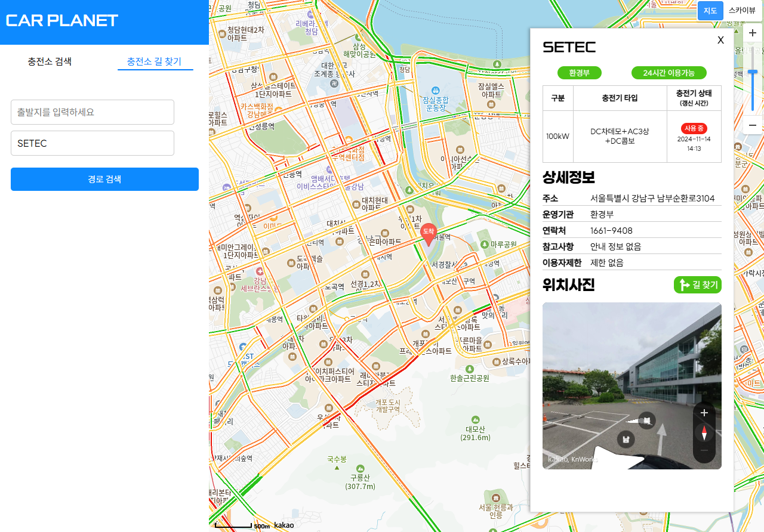Screen dimensions: 764x532
Task: Switch map to 지도 view
Action: (x=710, y=11)
